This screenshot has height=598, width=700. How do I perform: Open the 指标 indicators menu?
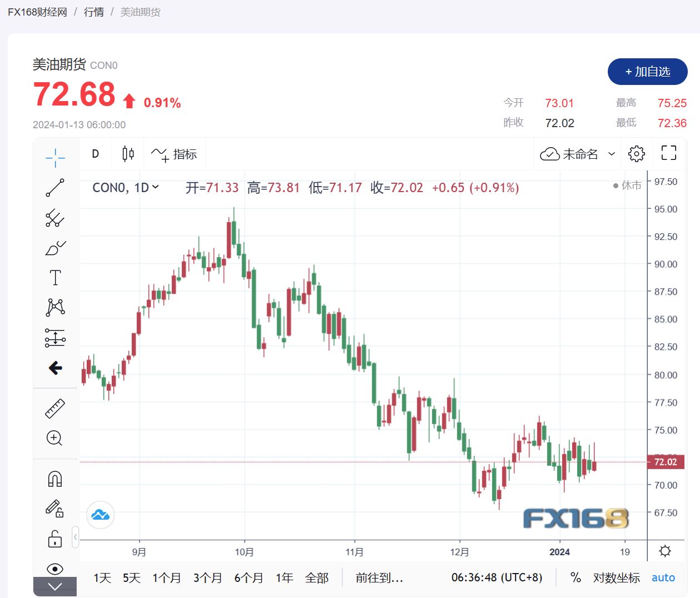[174, 154]
